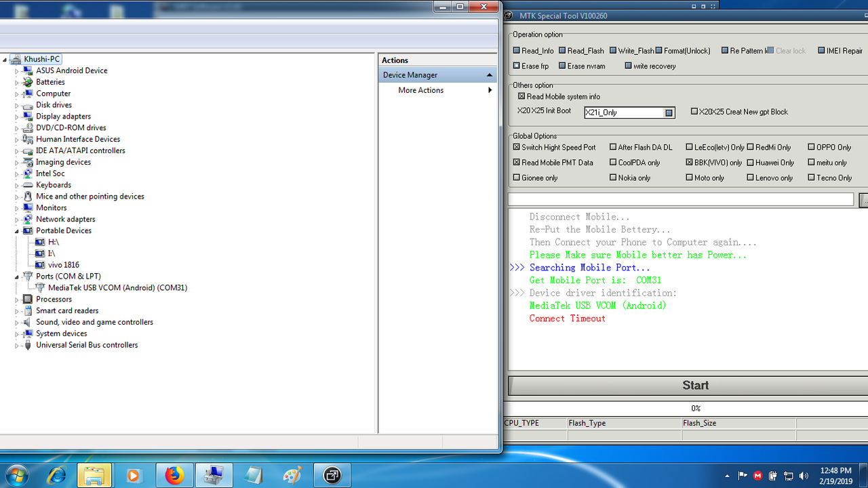Viewport: 868px width, 488px height.
Task: Enable the Write_Flash checkbox
Action: [613, 51]
